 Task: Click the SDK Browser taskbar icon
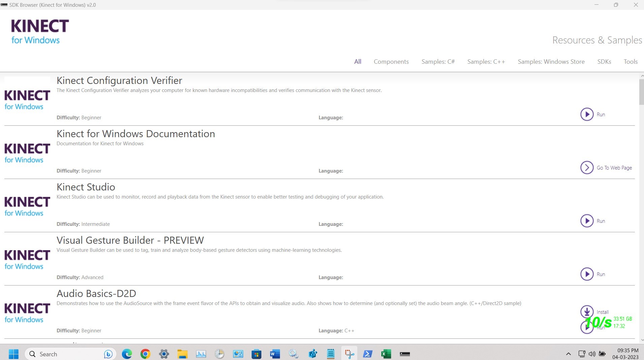[405, 354]
